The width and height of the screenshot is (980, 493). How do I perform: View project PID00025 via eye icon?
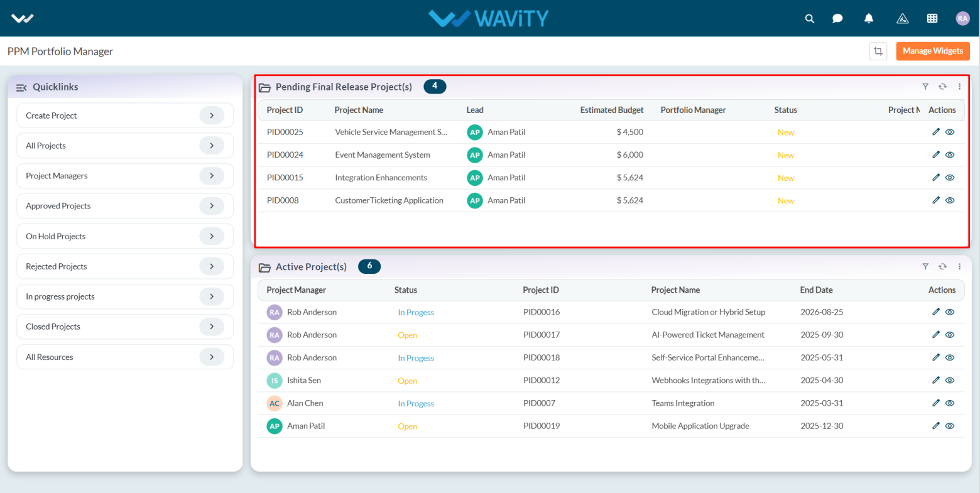[950, 132]
